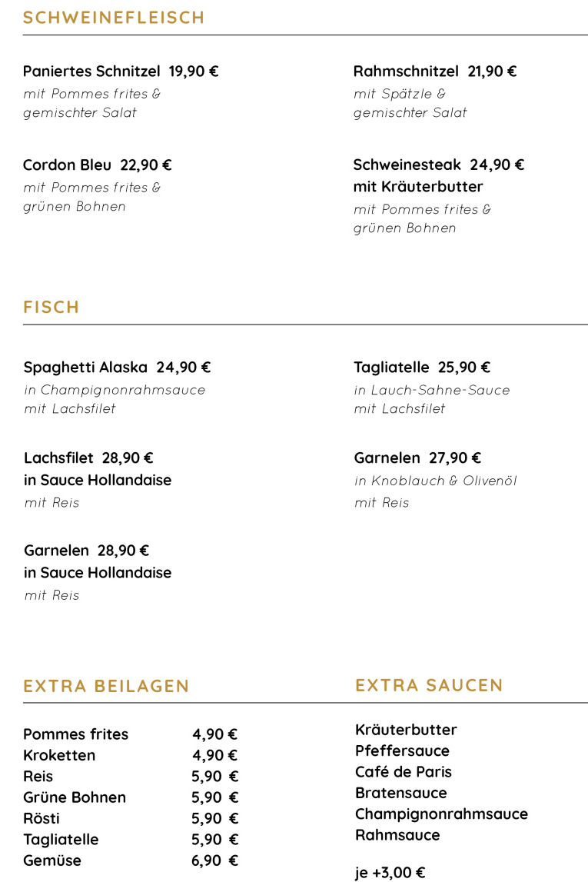Pick Rösti from the extra Beilagen
The width and height of the screenshot is (588, 882).
coord(42,818)
